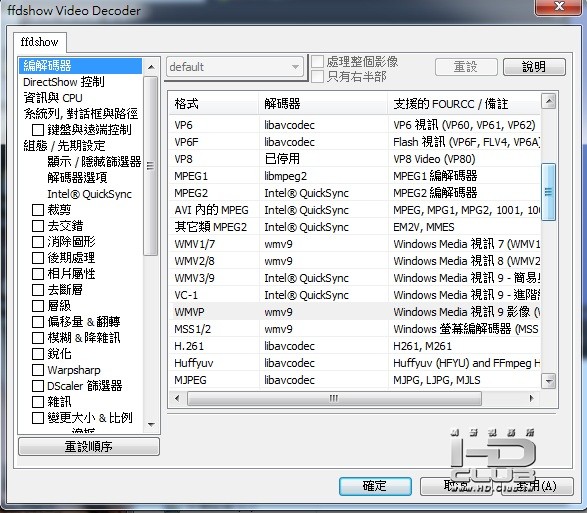
Task: Enable the 層級 filter checkbox
Action: pos(38,306)
